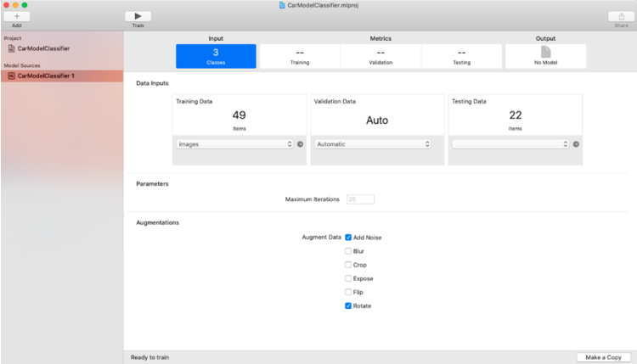
Task: Click the arrow icon beside Testing Data dropdown
Action: (576, 144)
